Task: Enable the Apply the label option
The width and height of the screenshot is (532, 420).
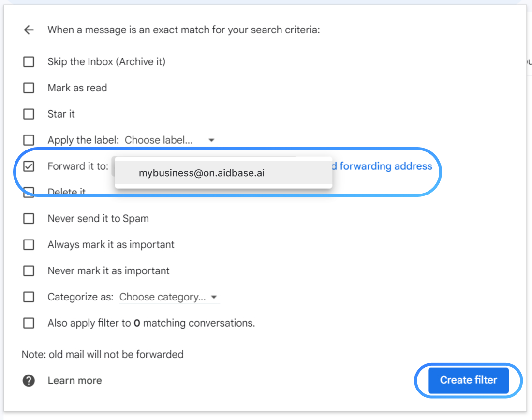Action: [28, 140]
